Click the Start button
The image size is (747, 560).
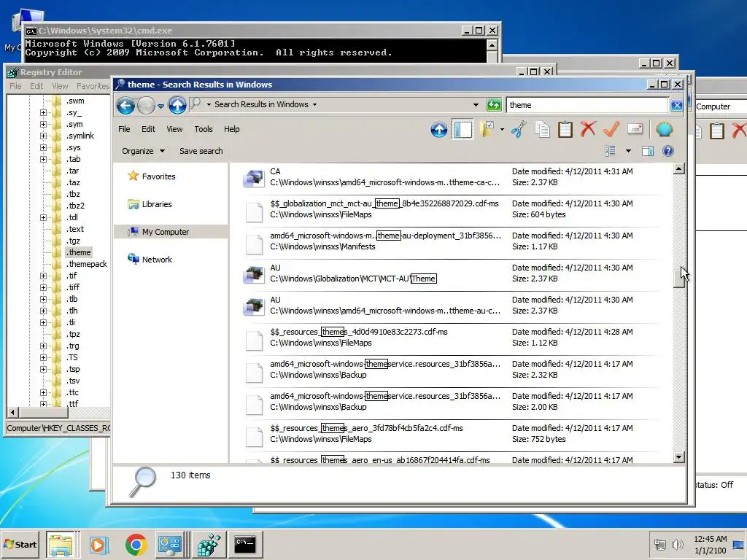point(20,545)
